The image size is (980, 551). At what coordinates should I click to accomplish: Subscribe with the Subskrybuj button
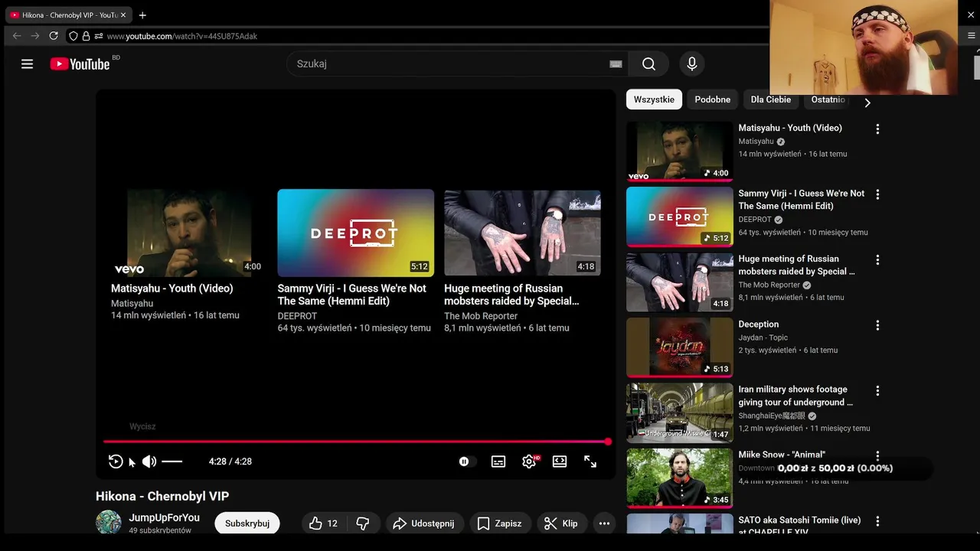247,523
